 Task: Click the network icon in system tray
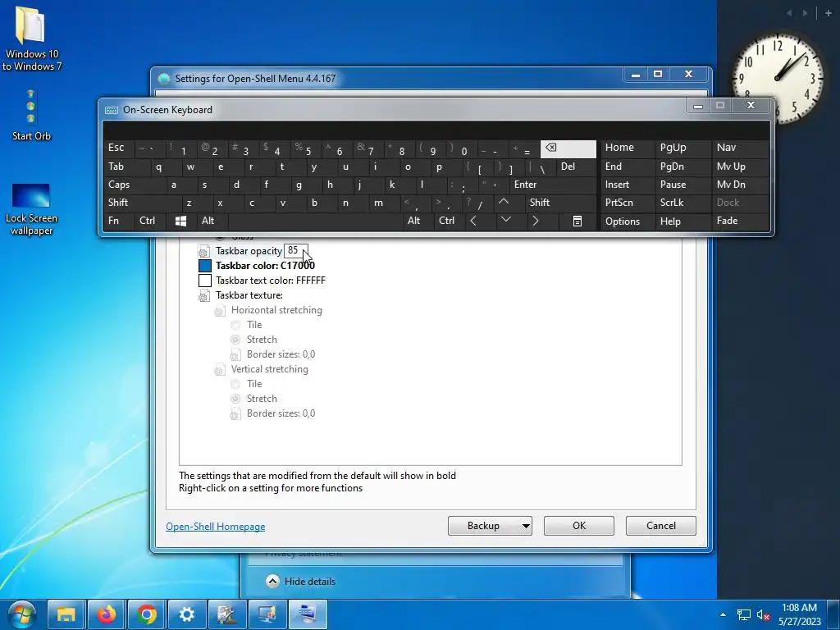click(x=743, y=614)
